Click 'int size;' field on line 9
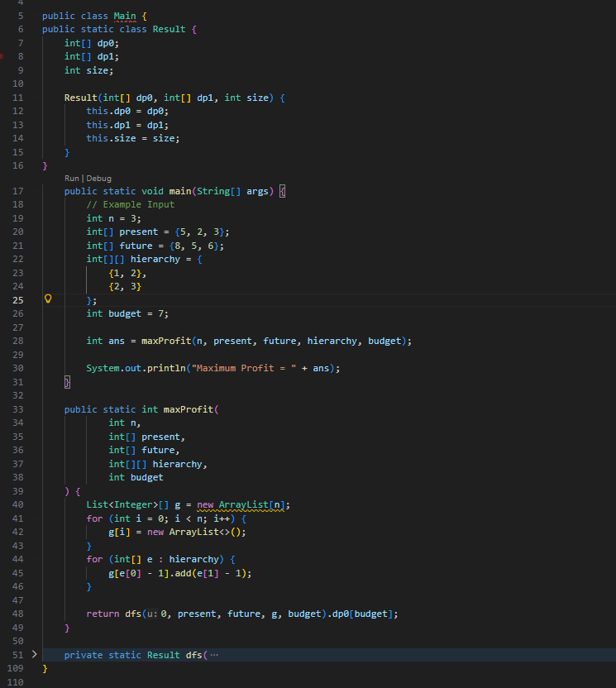 89,70
